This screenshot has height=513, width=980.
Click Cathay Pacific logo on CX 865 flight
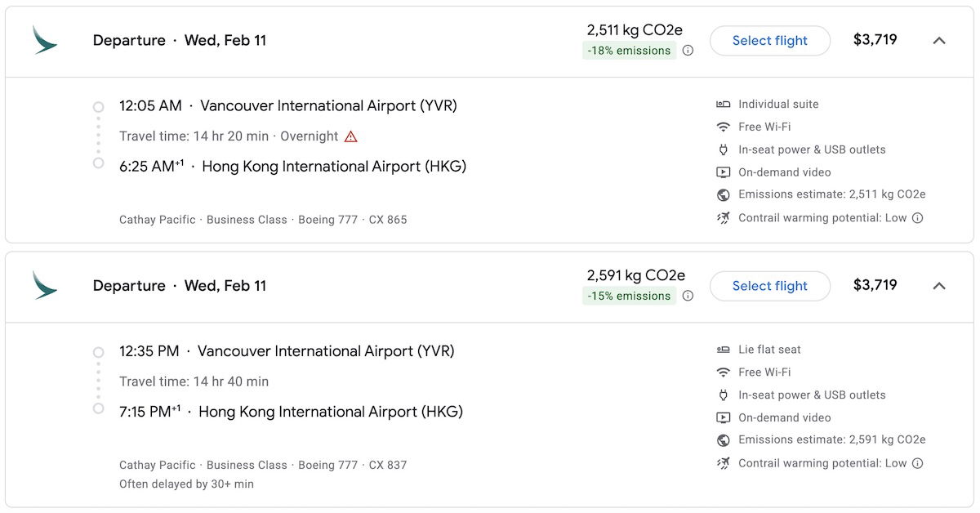coord(44,40)
